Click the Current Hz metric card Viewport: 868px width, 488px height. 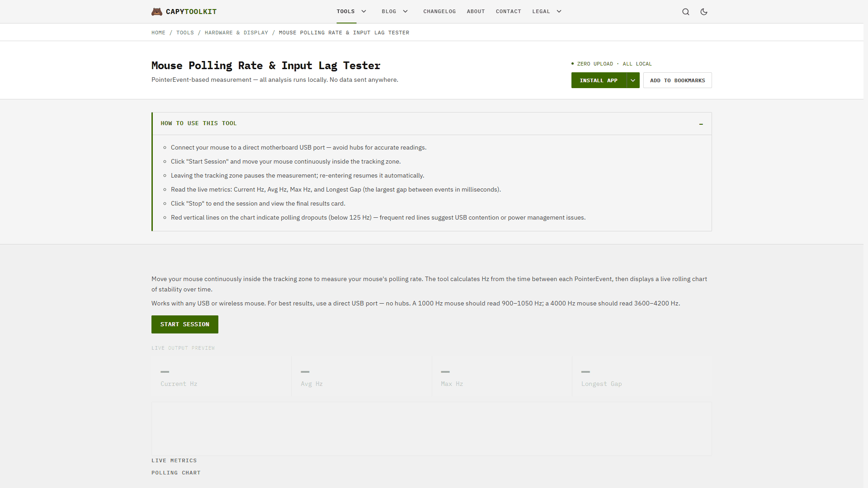221,376
